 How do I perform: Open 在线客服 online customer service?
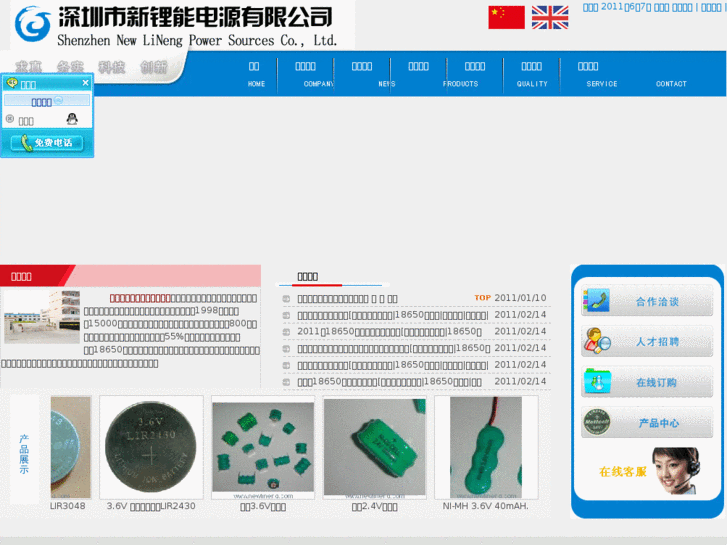623,472
